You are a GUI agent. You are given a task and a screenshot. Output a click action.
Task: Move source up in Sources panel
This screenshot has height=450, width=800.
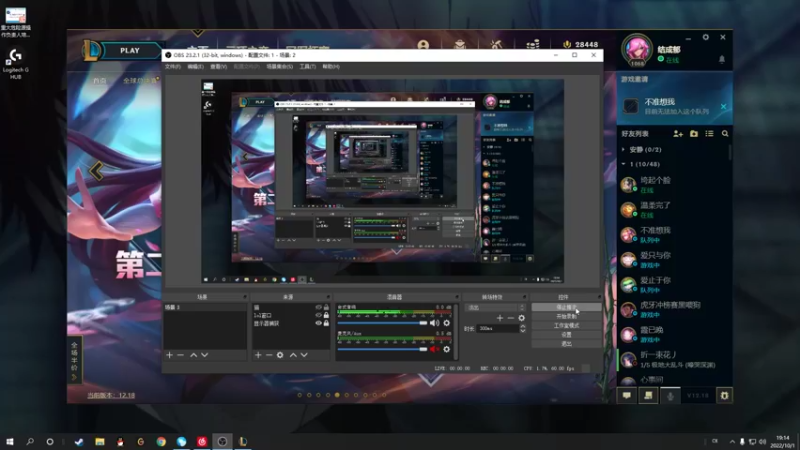pos(293,355)
